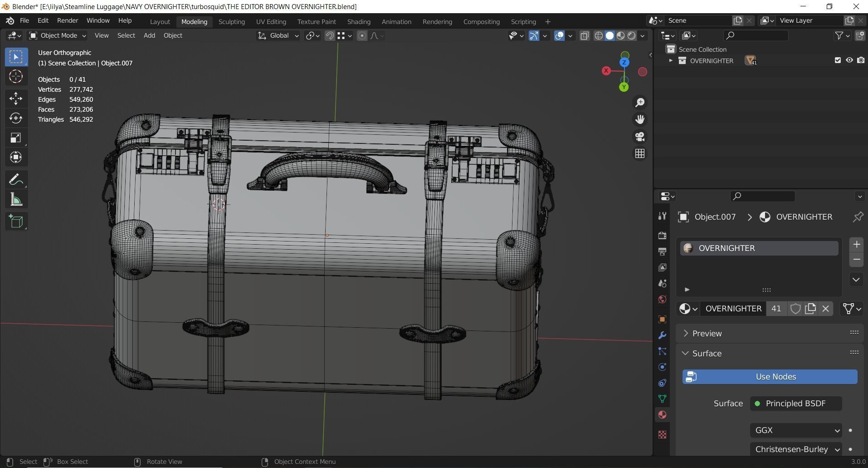Switch orthographic/perspective grid icon

640,154
